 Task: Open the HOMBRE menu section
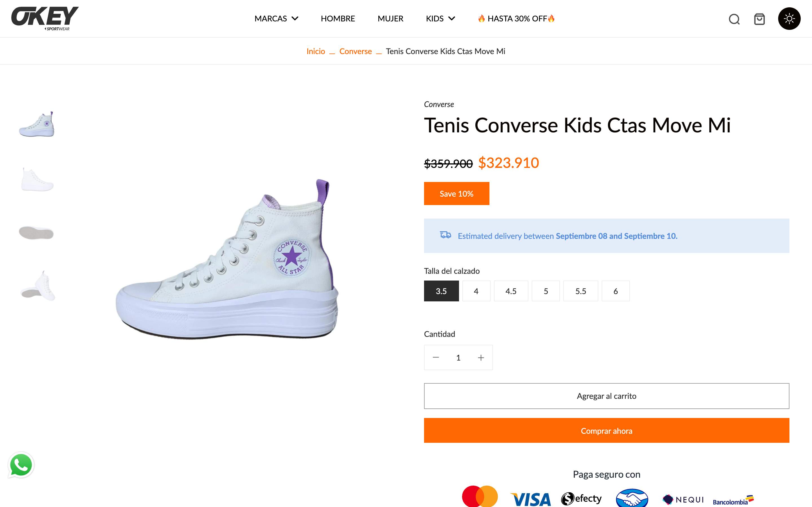click(337, 19)
